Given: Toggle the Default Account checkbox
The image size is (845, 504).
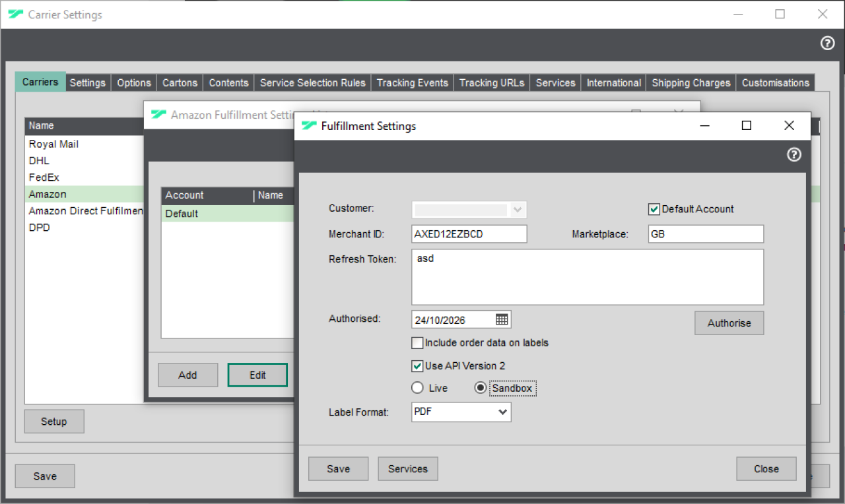Looking at the screenshot, I should tap(654, 209).
